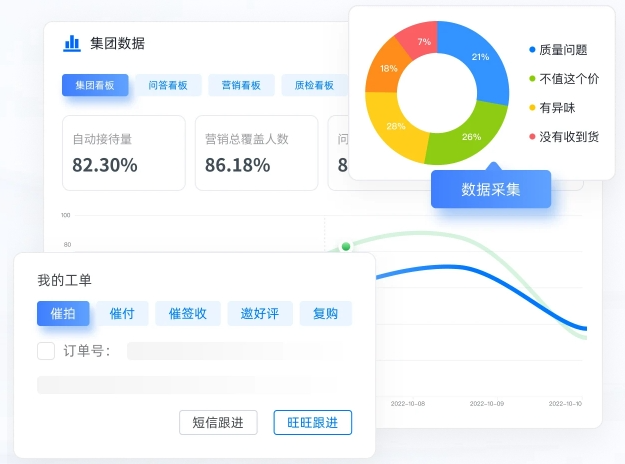Select the 催拍 work order tab
625x464 pixels.
point(63,313)
